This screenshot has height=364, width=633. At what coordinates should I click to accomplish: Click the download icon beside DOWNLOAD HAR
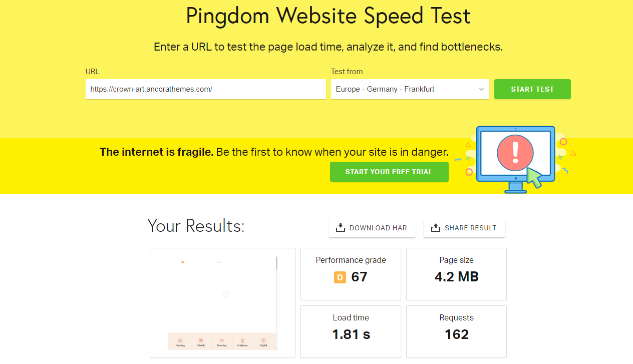pyautogui.click(x=341, y=228)
